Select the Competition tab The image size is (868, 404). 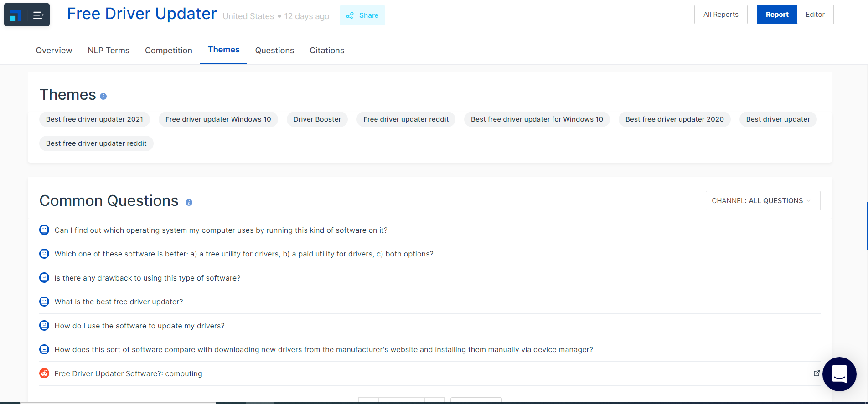[169, 51]
